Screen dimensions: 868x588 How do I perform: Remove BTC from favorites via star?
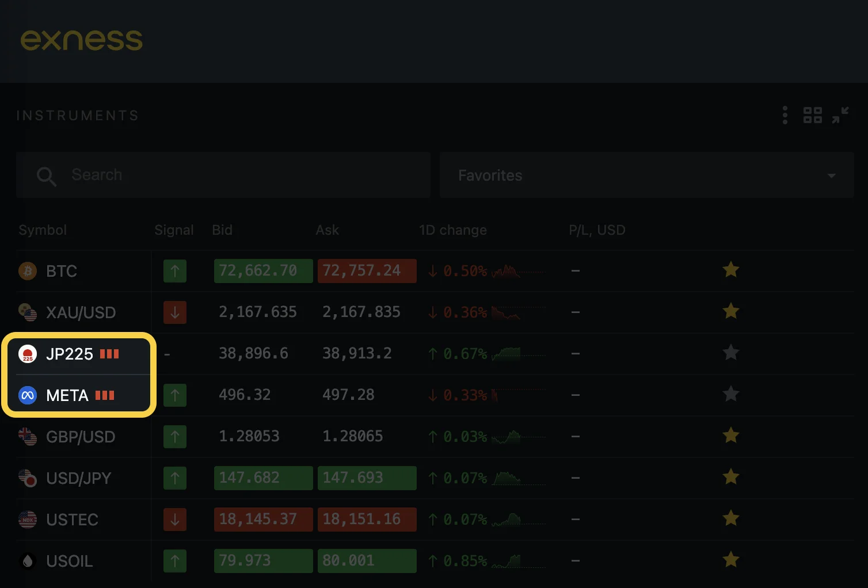pos(731,269)
